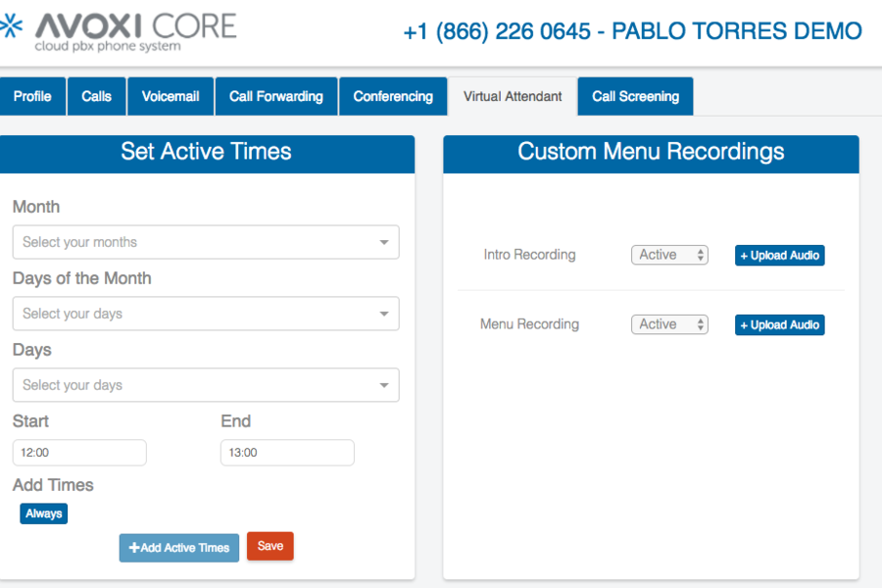
Task: Expand the Select your months dropdown
Action: tap(206, 242)
